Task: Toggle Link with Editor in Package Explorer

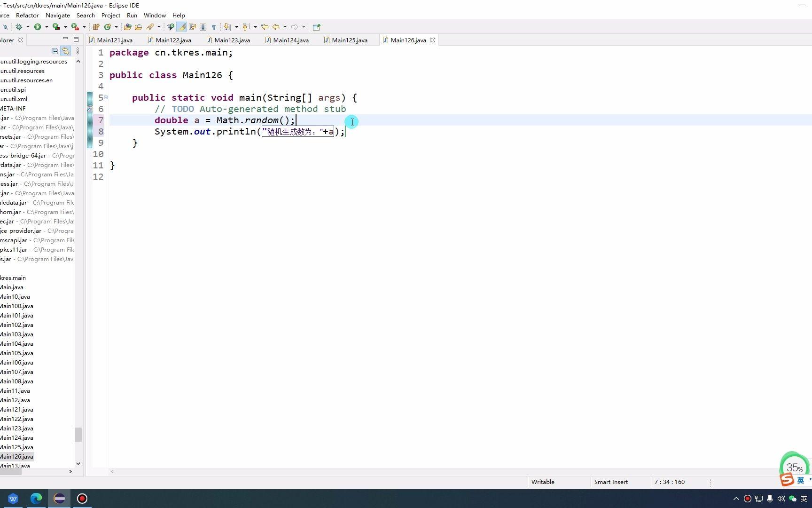Action: (66, 51)
